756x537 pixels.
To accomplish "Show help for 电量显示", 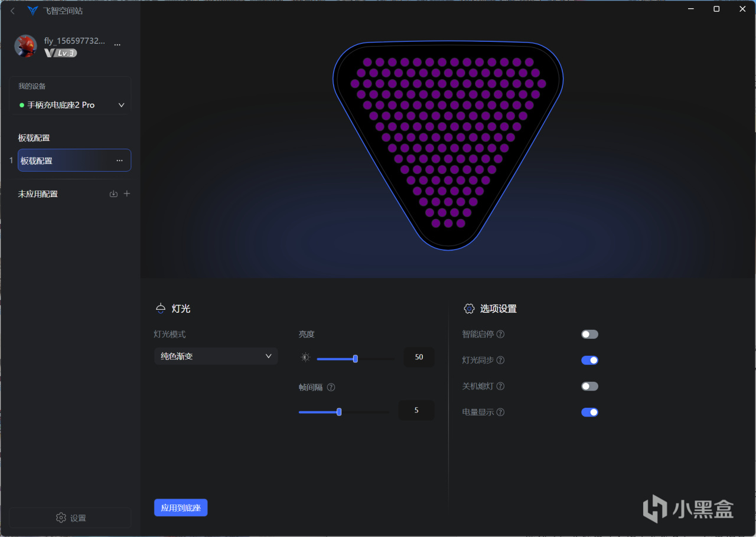I will (500, 412).
